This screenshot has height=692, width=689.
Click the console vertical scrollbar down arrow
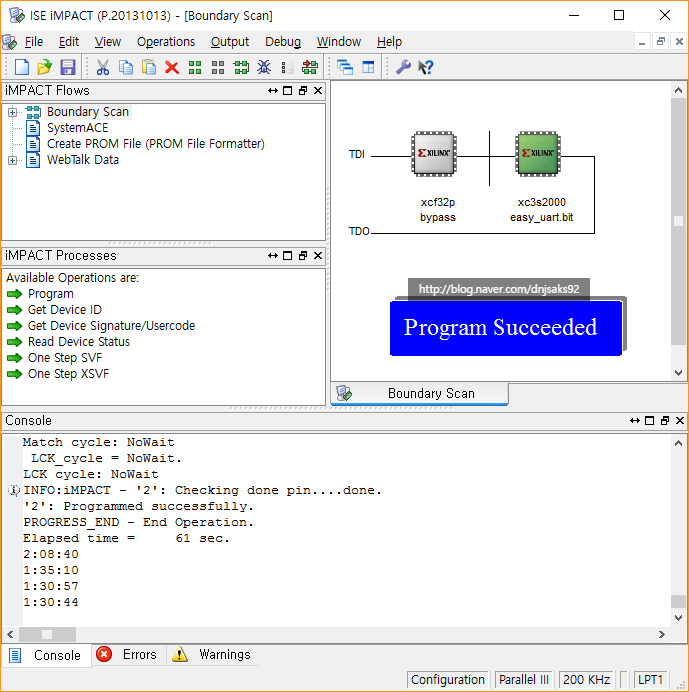[x=678, y=618]
